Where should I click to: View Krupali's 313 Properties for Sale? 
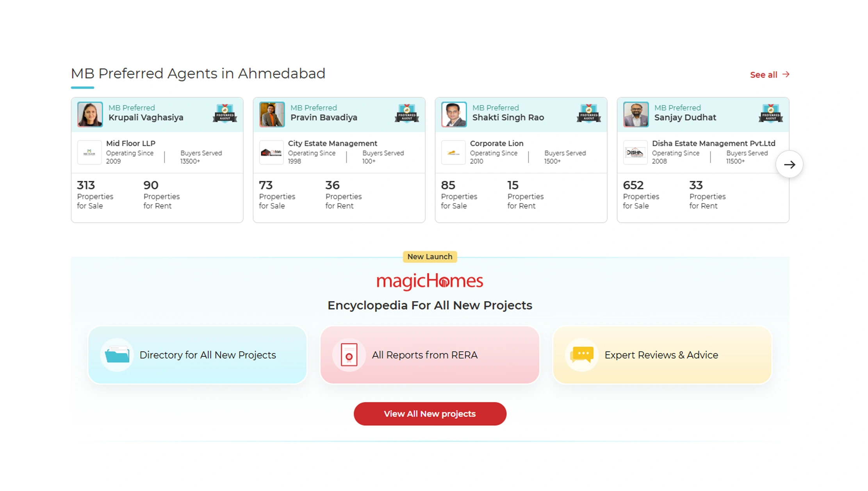click(x=95, y=195)
